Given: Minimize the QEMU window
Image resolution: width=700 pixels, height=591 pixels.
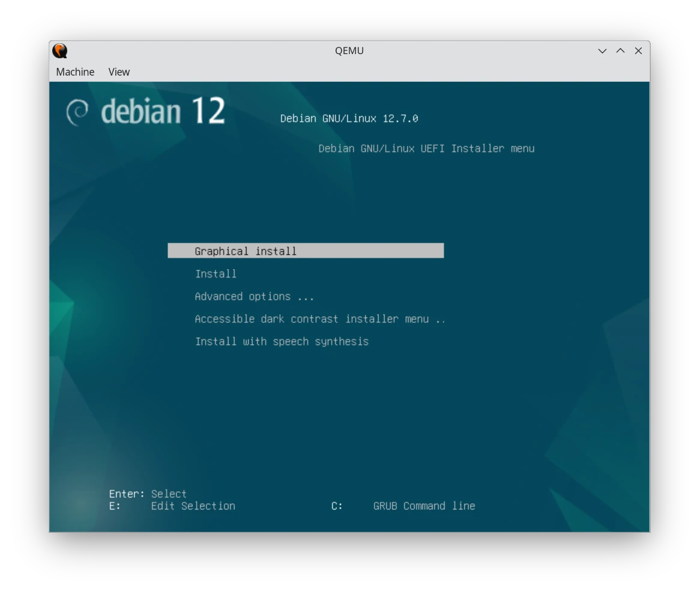Looking at the screenshot, I should 602,51.
